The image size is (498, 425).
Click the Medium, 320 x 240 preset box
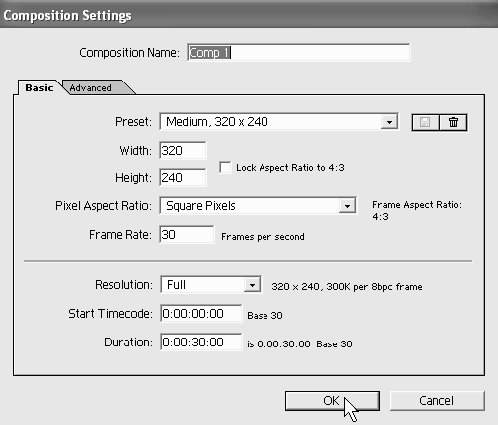[279, 122]
